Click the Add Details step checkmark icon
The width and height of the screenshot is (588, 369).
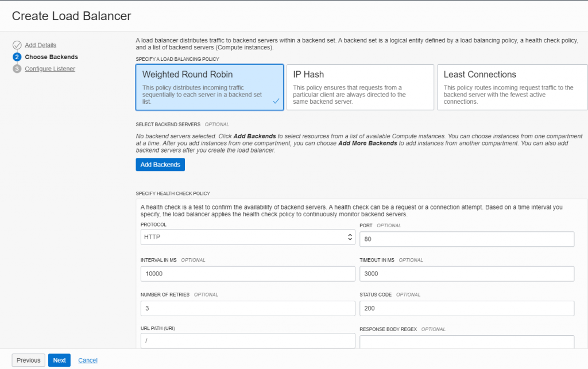tap(17, 45)
